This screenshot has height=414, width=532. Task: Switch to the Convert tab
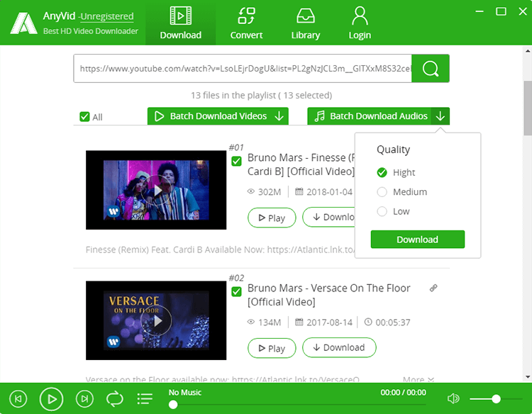tap(246, 23)
